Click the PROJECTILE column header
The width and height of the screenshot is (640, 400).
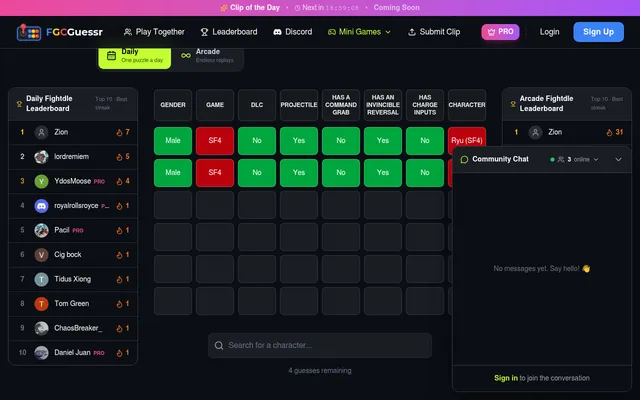pyautogui.click(x=299, y=105)
